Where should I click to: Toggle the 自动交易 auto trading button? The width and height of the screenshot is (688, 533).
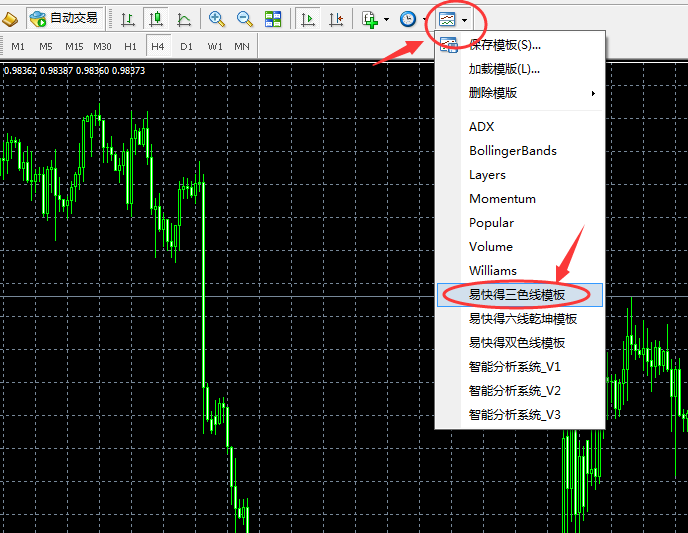coord(65,18)
